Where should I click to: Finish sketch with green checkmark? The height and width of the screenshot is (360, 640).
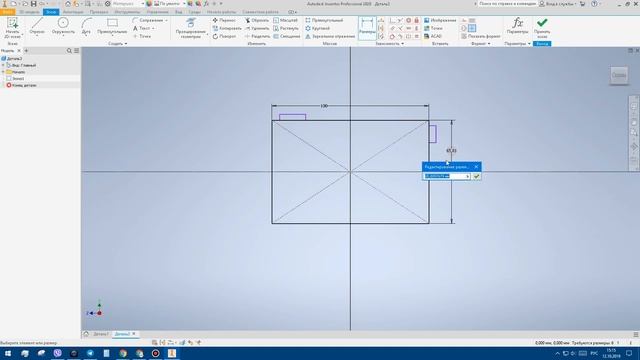click(x=542, y=28)
